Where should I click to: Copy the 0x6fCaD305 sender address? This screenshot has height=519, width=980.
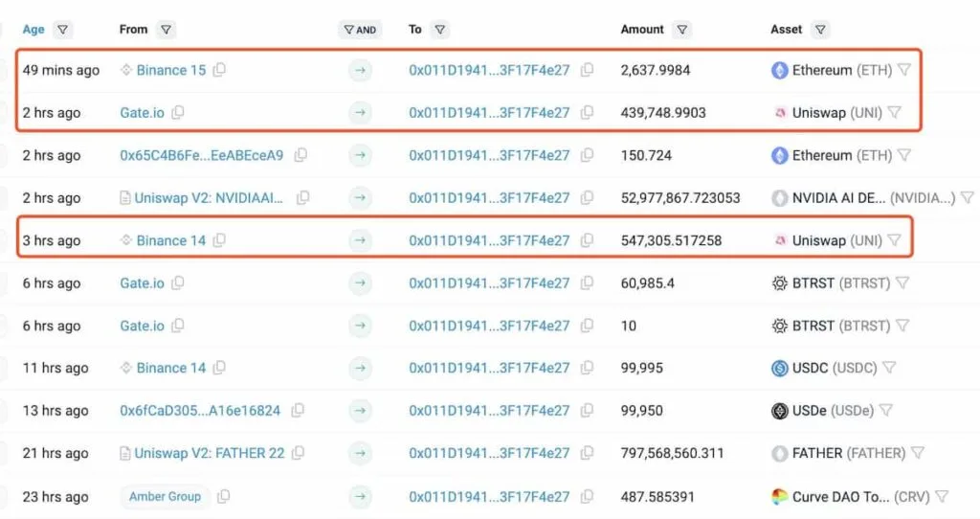(299, 411)
